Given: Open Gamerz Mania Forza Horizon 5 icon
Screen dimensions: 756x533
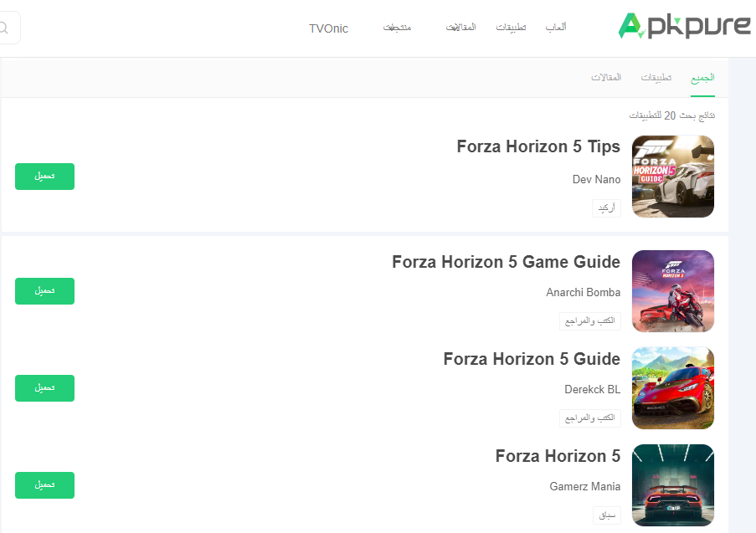Looking at the screenshot, I should 673,485.
